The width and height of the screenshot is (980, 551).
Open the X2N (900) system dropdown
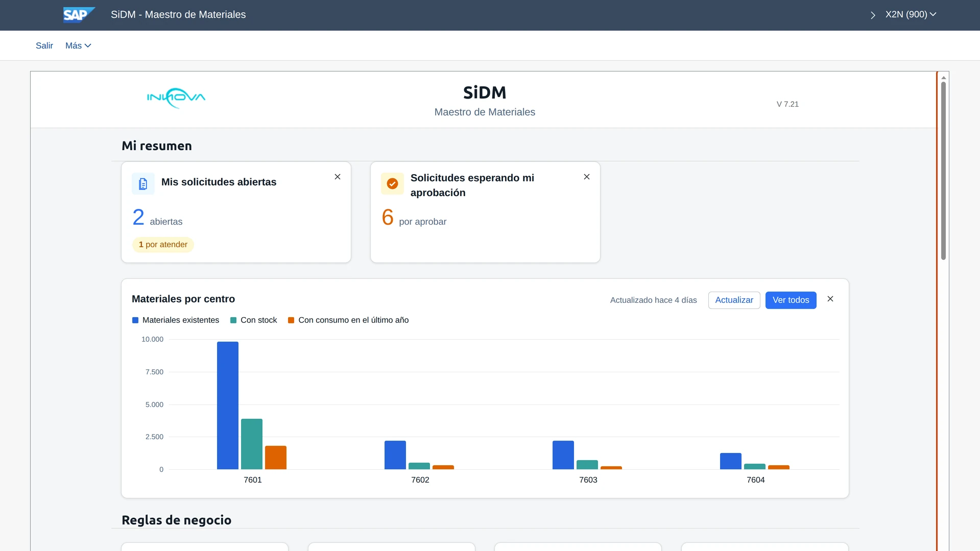pyautogui.click(x=911, y=15)
